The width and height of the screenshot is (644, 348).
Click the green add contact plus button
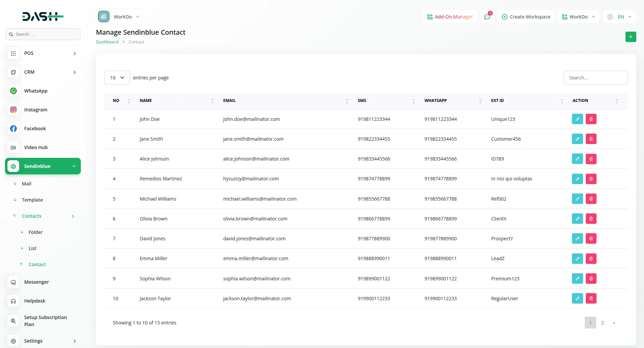pos(631,37)
